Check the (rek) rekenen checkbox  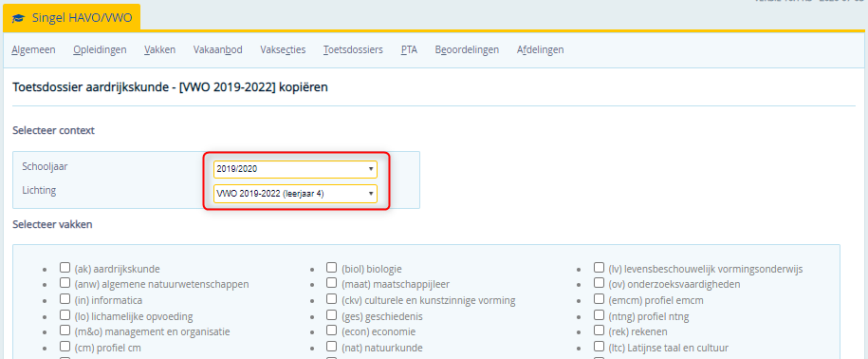pyautogui.click(x=599, y=331)
